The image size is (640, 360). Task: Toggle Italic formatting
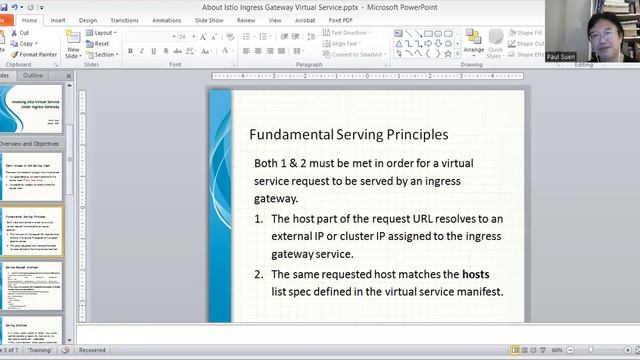tap(142, 51)
